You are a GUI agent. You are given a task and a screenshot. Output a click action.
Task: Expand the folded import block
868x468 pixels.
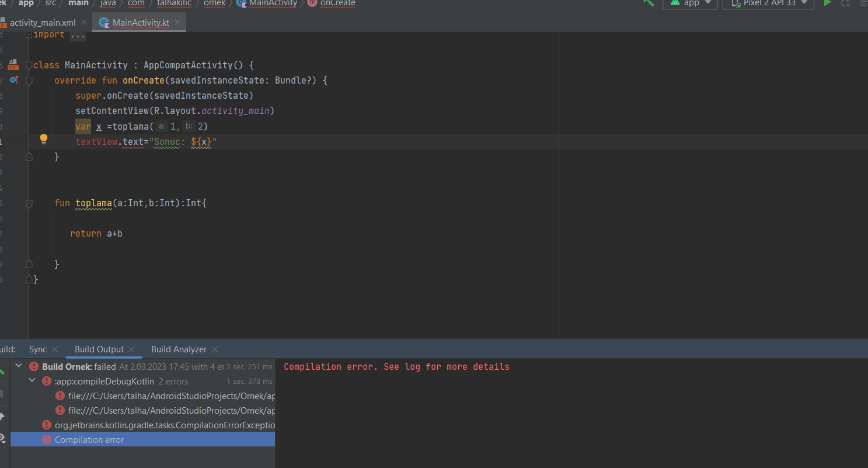[78, 36]
